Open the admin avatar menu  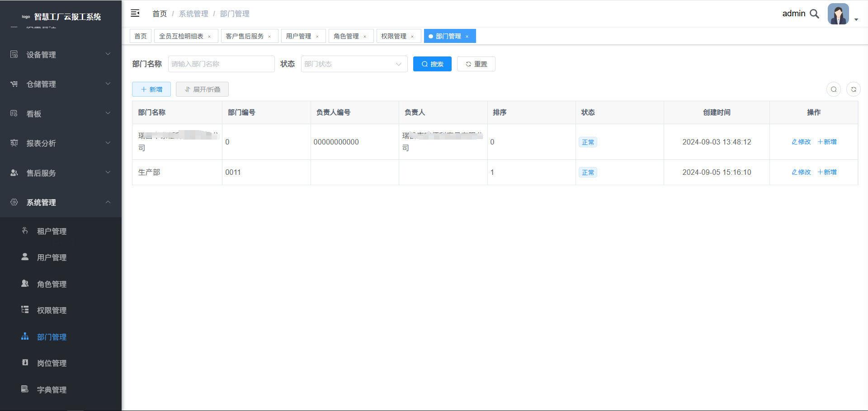click(838, 14)
